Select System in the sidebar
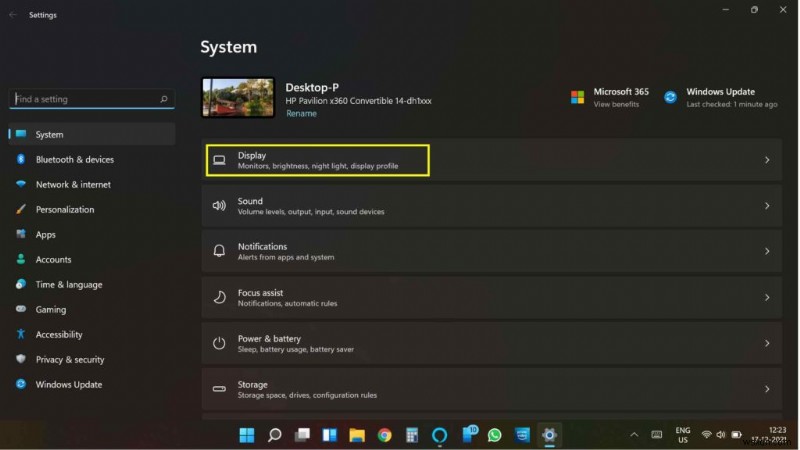Screen dimensions: 800x450 pyautogui.click(x=92, y=134)
